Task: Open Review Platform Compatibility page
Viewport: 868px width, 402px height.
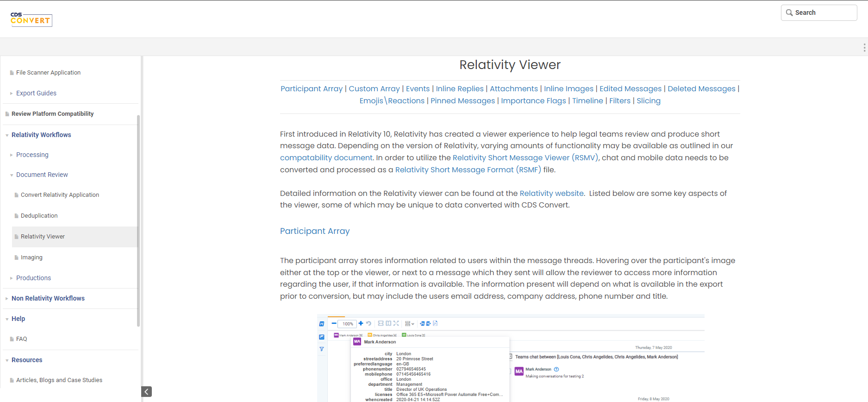Action: pyautogui.click(x=52, y=114)
